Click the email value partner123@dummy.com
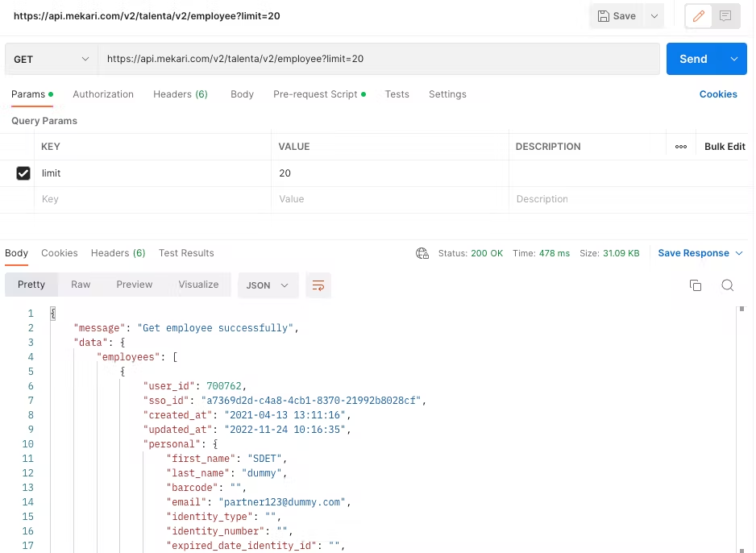Viewport: 756px width, 553px height. tap(282, 502)
